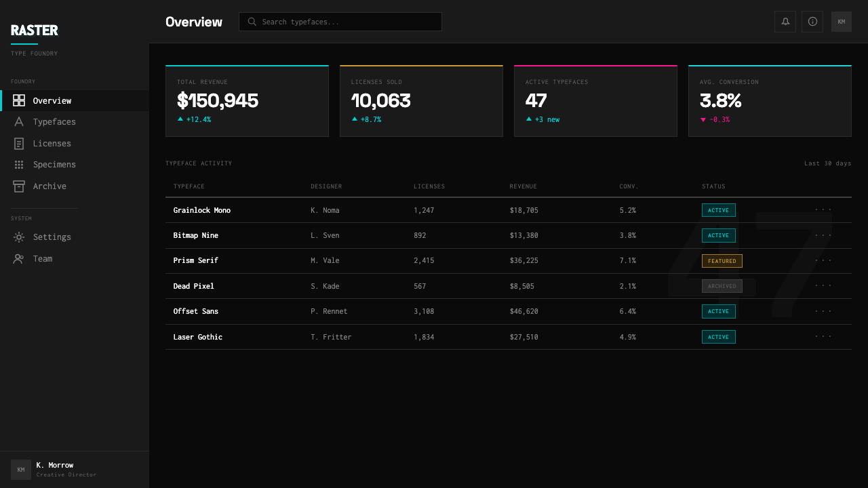Click designer P. Rennet

329,312
